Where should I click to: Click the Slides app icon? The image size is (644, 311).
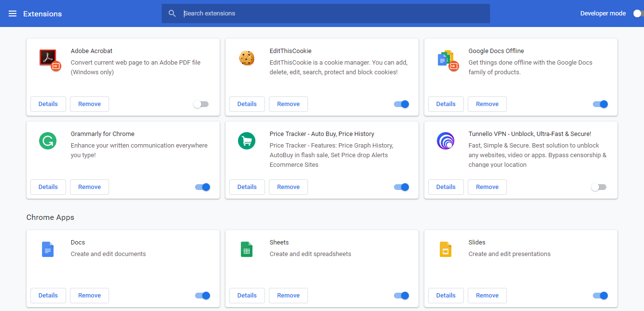click(446, 249)
